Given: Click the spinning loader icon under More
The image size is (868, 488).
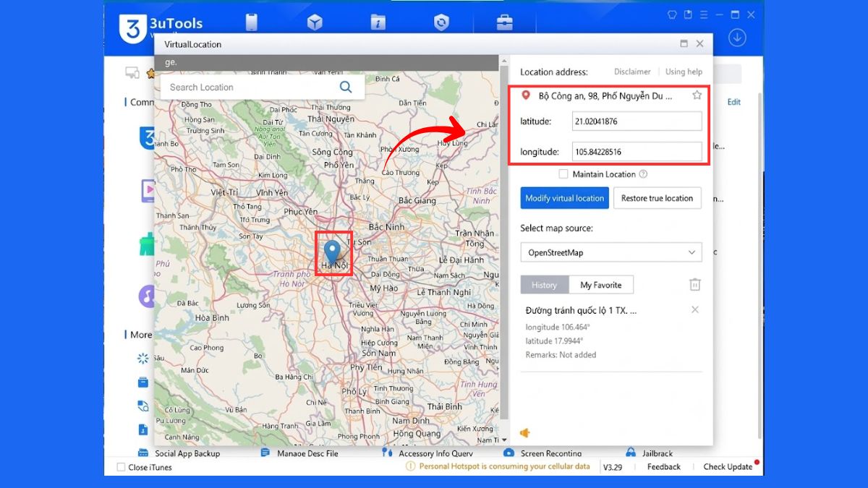Looking at the screenshot, I should [x=143, y=359].
